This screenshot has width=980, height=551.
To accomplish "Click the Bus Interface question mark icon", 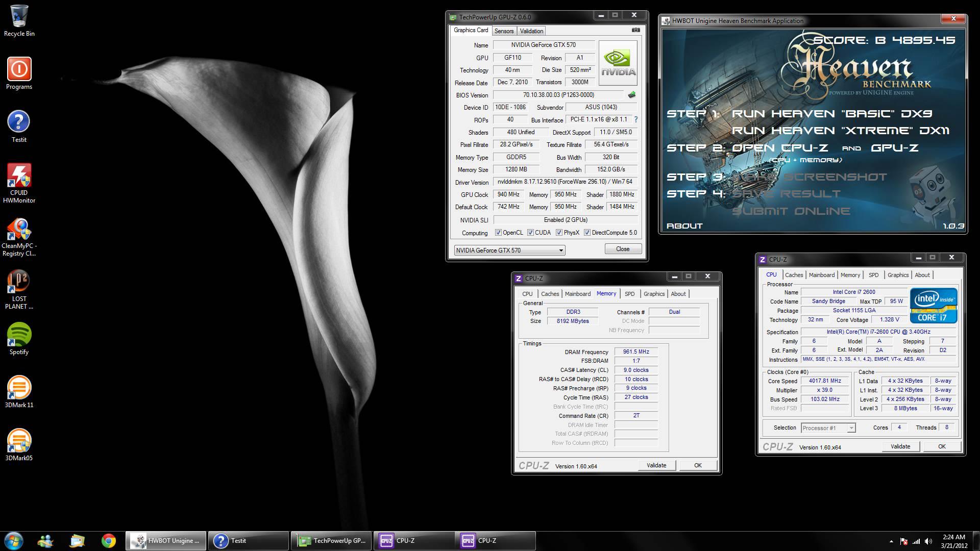I will 635,119.
